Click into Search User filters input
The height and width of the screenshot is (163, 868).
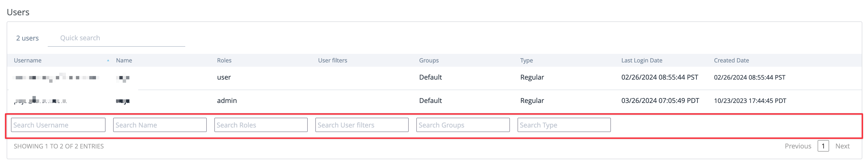[362, 125]
